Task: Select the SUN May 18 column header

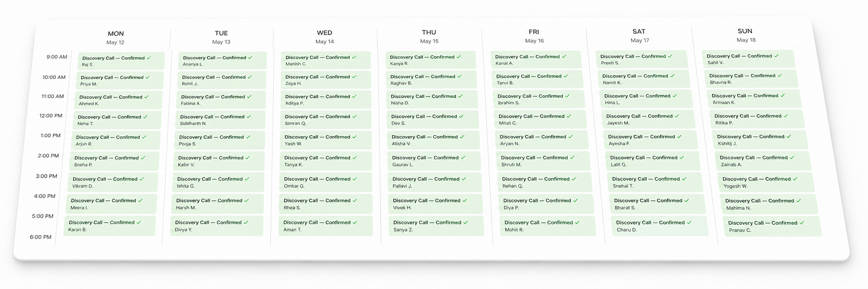Action: point(745,35)
